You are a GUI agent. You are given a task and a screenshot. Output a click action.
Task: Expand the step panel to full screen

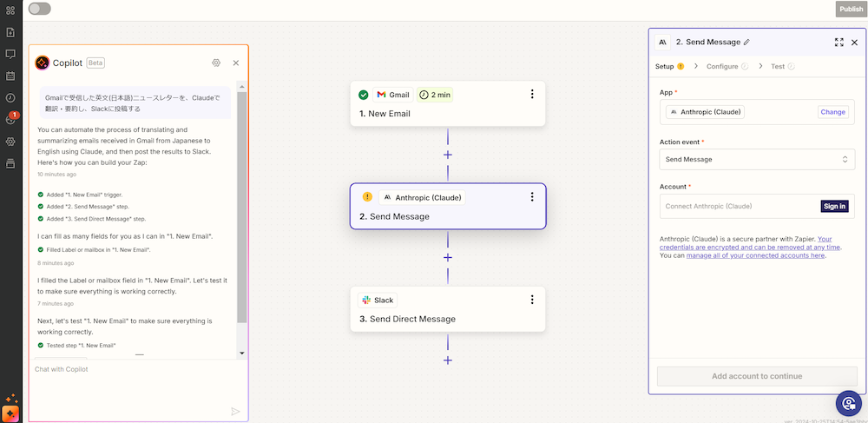click(x=839, y=42)
